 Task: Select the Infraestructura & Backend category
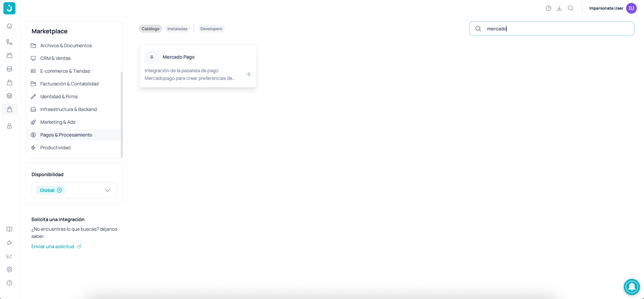(74, 109)
